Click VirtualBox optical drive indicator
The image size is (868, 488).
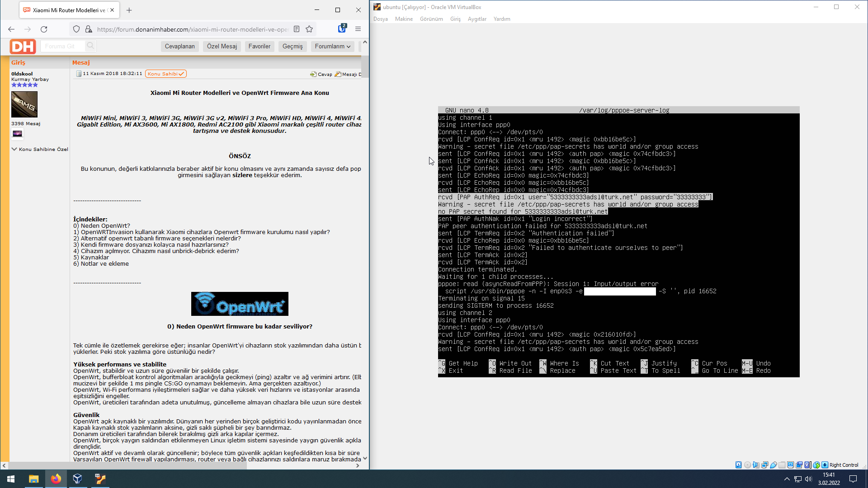pyautogui.click(x=747, y=465)
